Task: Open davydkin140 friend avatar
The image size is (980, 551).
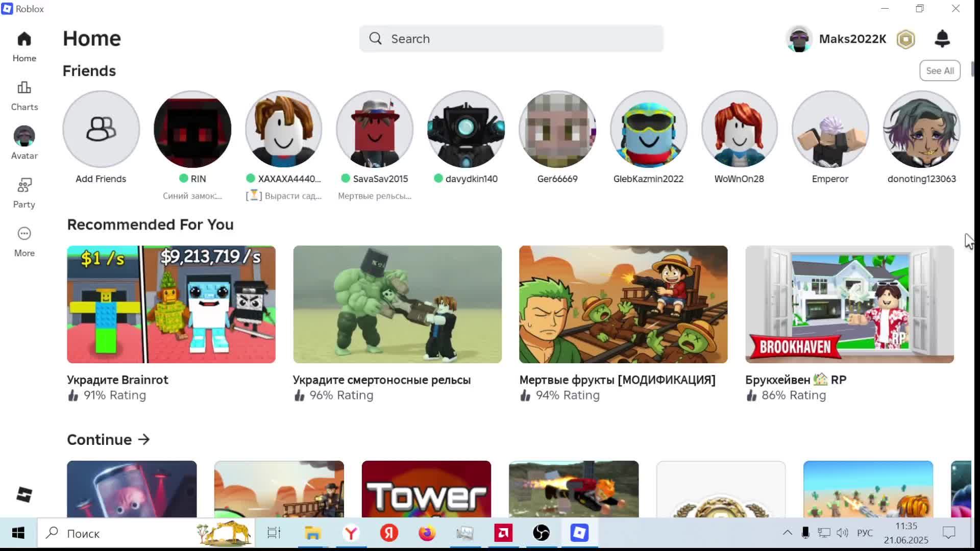Action: [x=466, y=129]
